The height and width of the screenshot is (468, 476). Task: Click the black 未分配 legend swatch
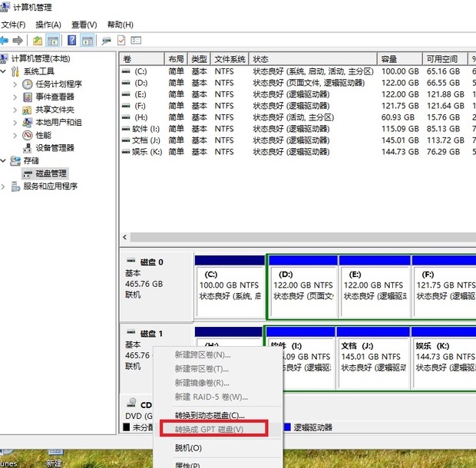click(x=126, y=427)
